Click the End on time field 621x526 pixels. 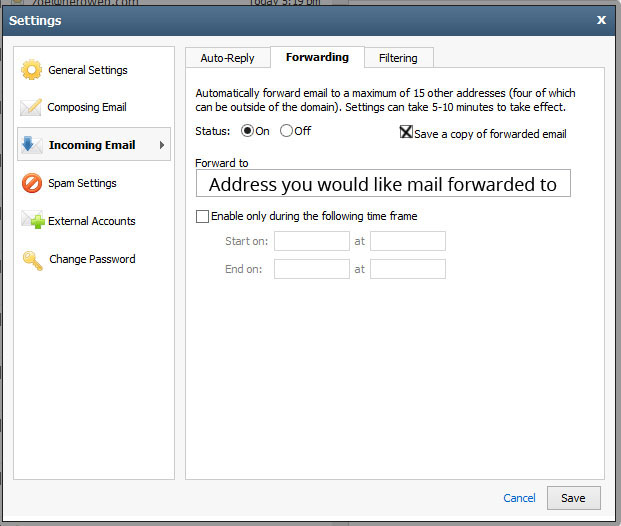pos(408,269)
